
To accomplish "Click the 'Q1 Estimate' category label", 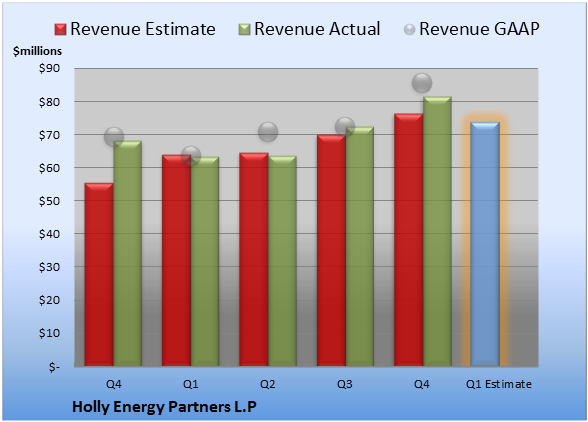I will click(x=499, y=384).
